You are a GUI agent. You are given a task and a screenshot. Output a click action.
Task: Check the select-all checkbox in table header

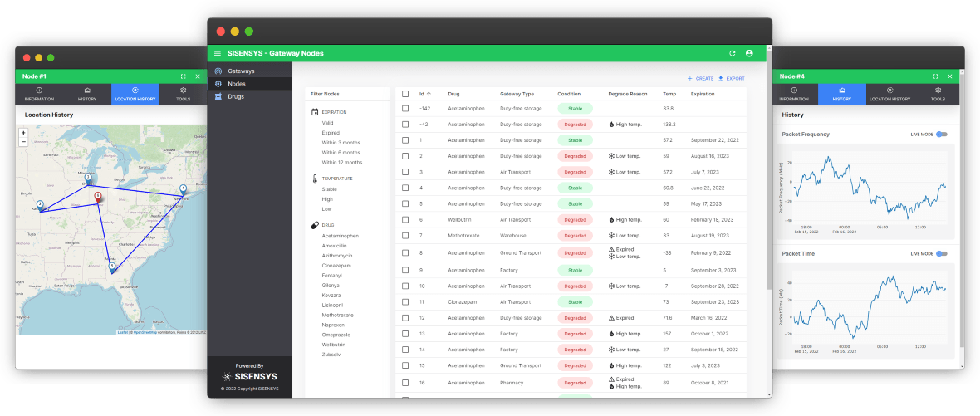[x=405, y=94]
